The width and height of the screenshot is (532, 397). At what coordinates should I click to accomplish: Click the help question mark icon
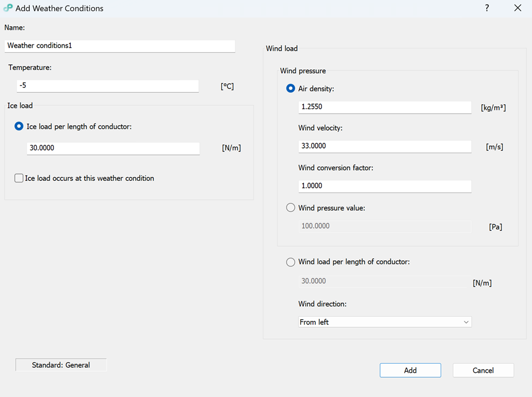487,8
